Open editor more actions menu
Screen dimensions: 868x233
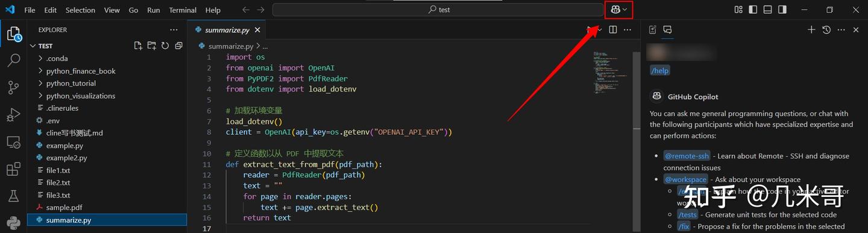(627, 30)
